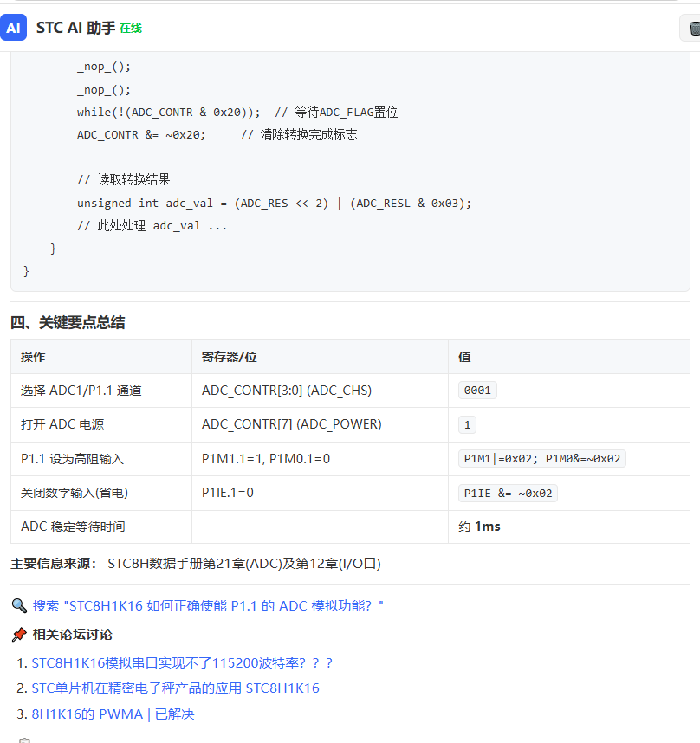Viewport: 700px width, 743px height.
Task: Click the blue AI assistant logo icon
Action: point(13,28)
